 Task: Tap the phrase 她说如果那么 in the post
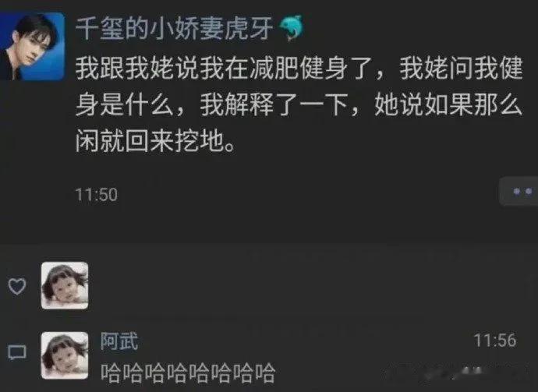click(x=448, y=104)
